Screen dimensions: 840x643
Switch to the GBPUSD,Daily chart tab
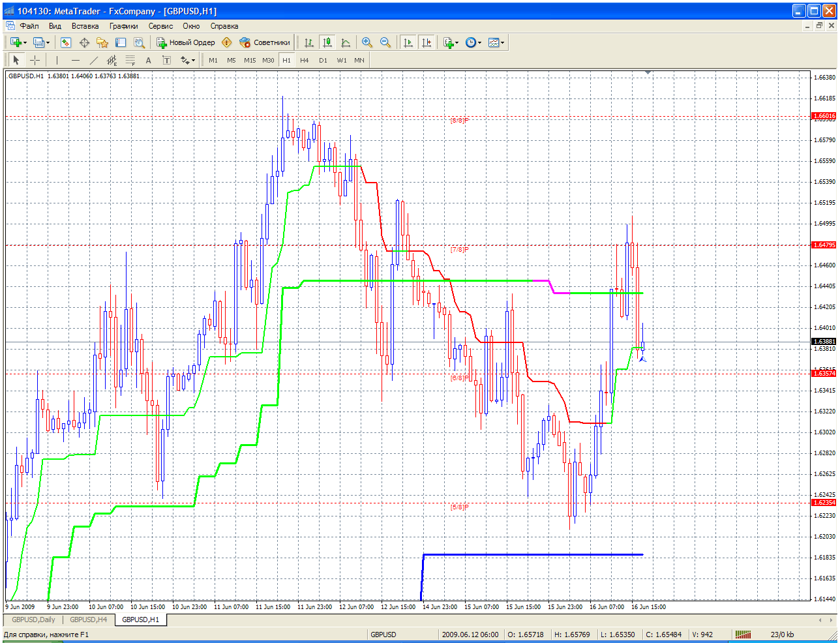click(34, 620)
